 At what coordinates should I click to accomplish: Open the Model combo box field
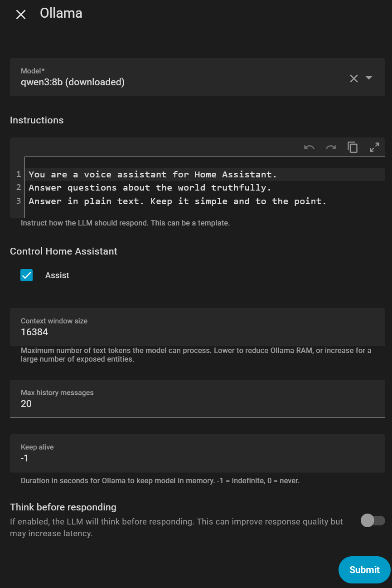181,78
